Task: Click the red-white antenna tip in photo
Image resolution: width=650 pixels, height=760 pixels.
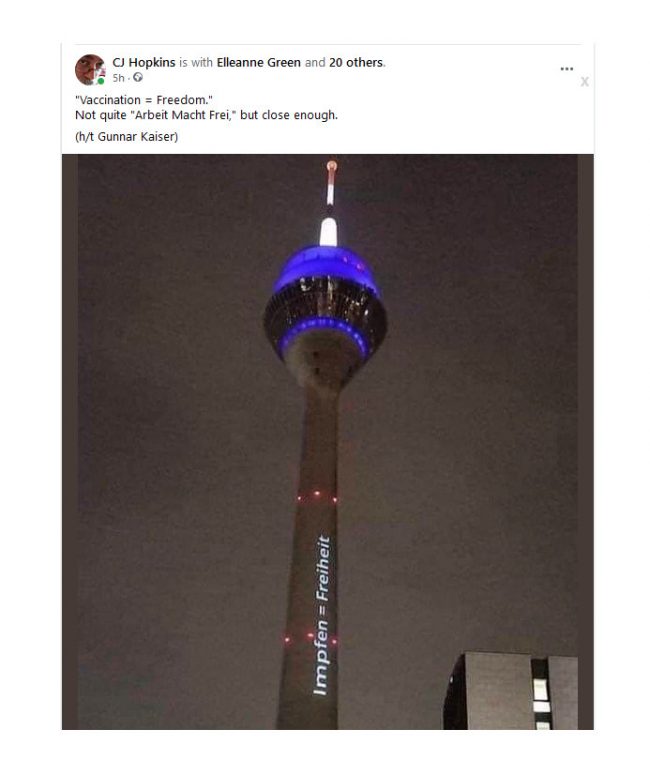Action: (x=331, y=182)
